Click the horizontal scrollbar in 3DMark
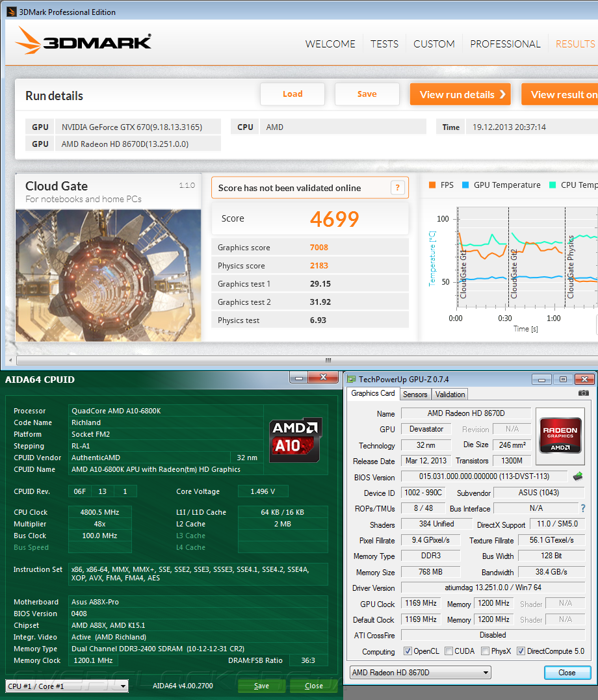This screenshot has width=598, height=700. 306,360
